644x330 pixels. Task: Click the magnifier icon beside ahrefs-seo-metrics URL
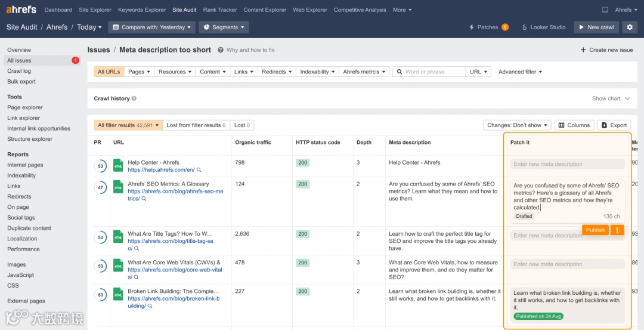[x=144, y=199]
